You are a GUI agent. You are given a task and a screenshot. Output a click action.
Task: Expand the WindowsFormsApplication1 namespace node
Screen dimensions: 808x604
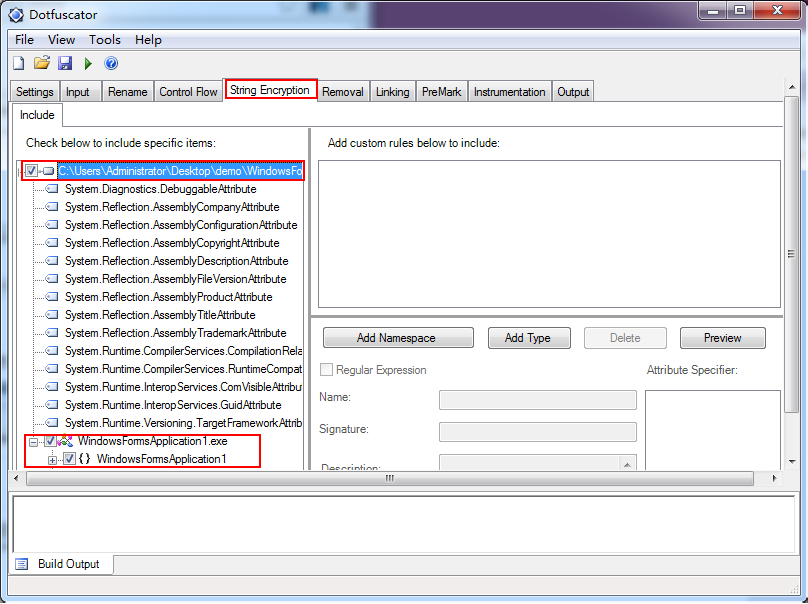(x=53, y=460)
